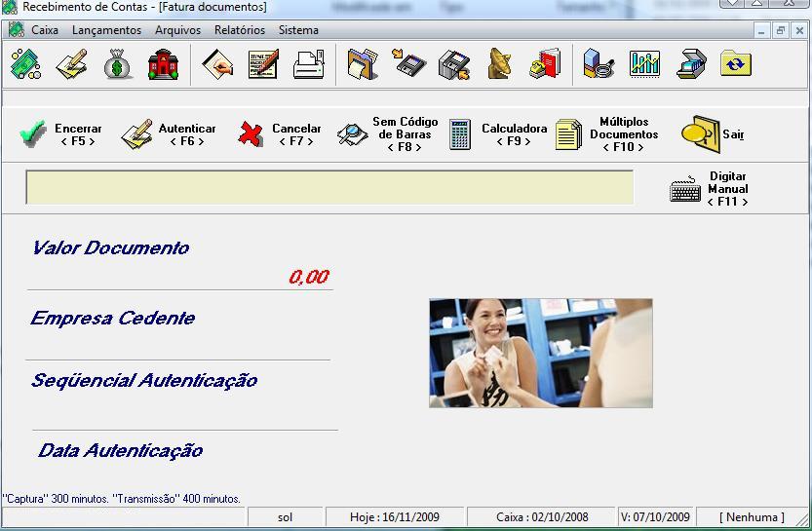This screenshot has height=531, width=812.
Task: Open the Arquivos menu
Action: pos(177,30)
